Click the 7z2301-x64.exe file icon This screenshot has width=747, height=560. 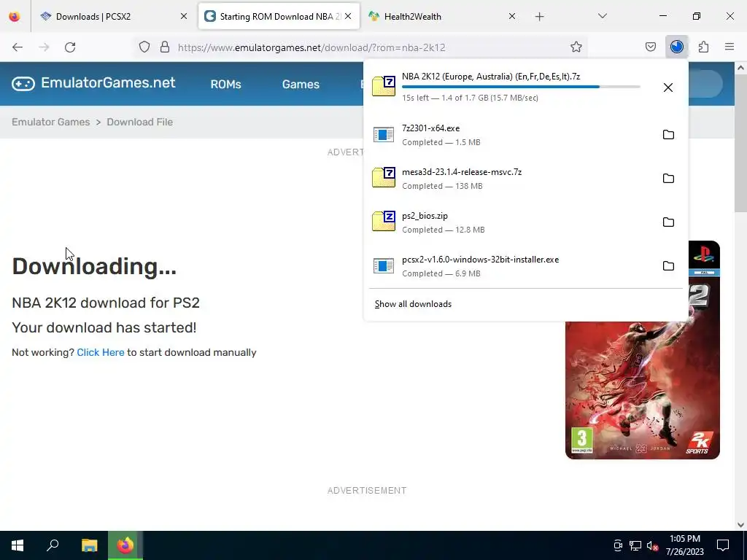tap(384, 135)
